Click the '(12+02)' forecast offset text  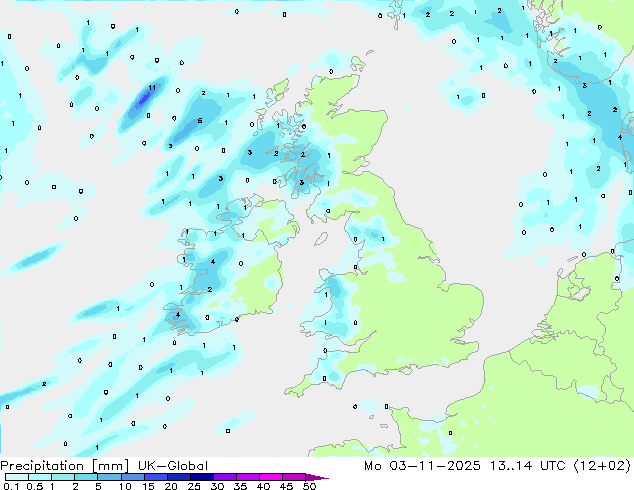[x=602, y=466]
